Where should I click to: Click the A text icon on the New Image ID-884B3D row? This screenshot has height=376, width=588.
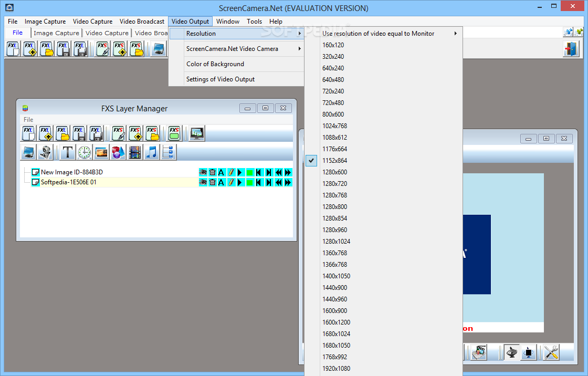tap(221, 172)
